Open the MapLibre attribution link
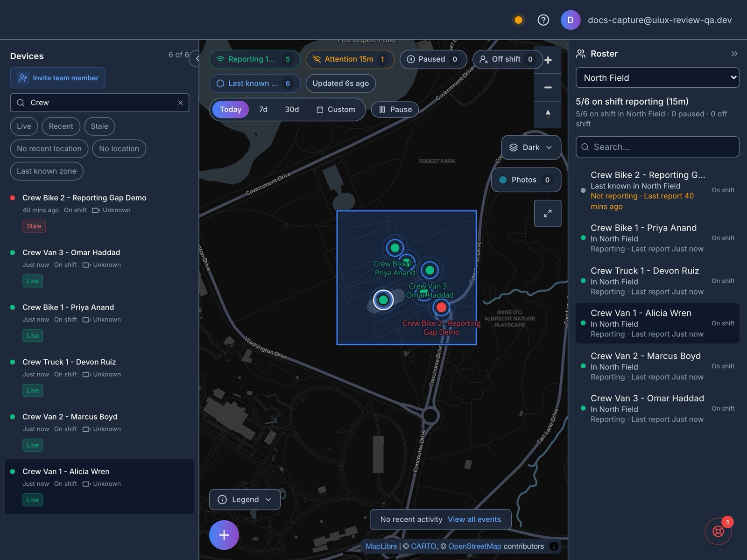Image resolution: width=747 pixels, height=560 pixels. (381, 546)
